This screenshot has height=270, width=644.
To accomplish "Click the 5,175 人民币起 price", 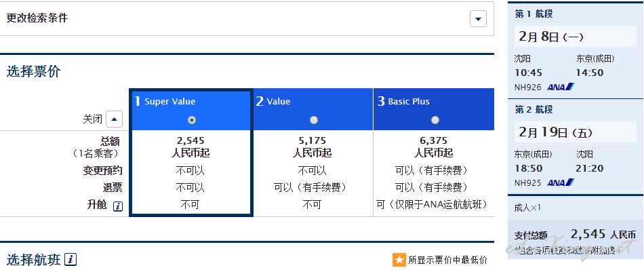I will (312, 147).
